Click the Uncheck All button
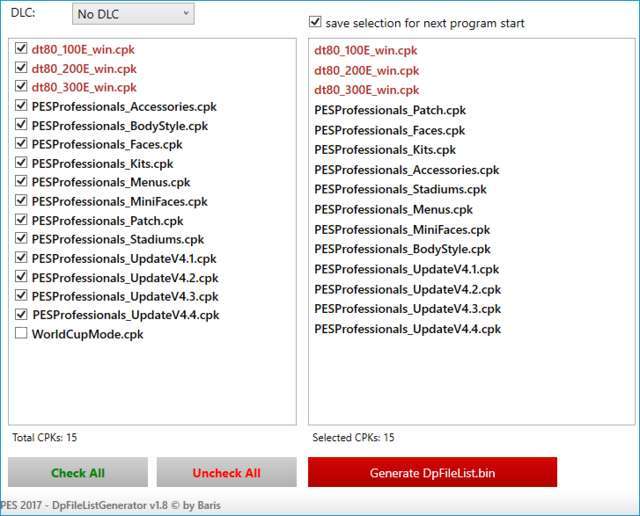 click(227, 472)
